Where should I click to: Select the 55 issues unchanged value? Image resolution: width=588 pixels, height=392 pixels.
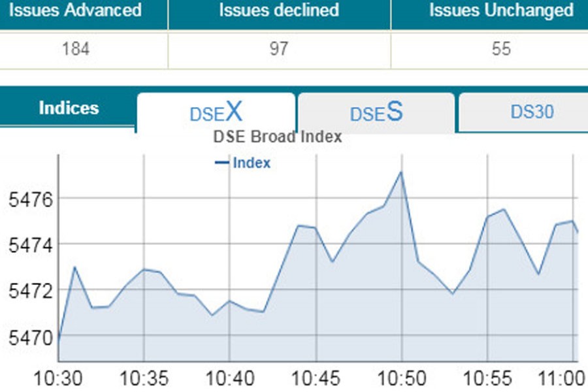pos(501,49)
